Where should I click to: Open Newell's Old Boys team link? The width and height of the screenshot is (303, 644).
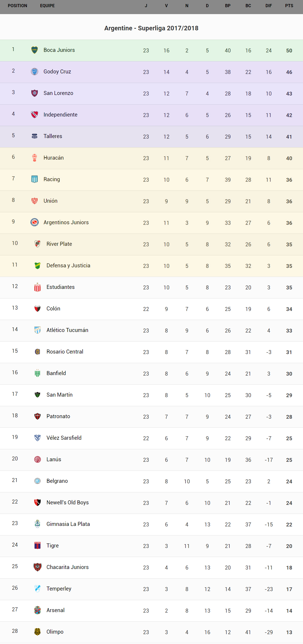[68, 502]
